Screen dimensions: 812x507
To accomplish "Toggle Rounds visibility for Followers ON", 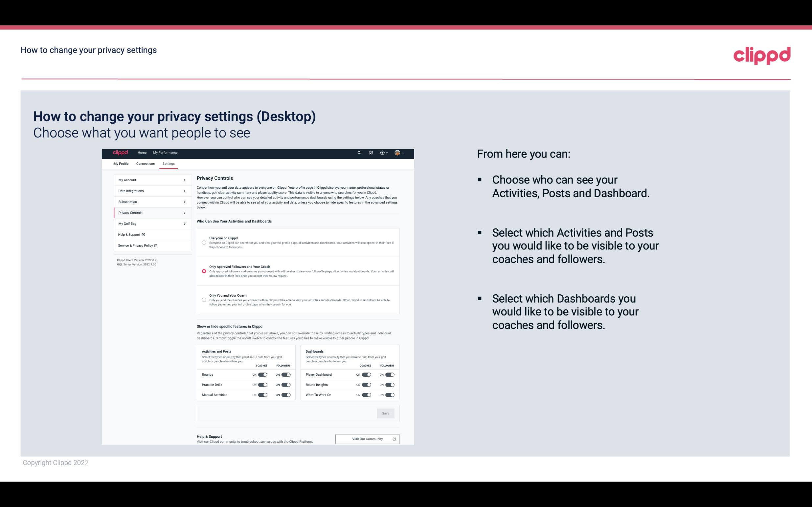I will 285,374.
